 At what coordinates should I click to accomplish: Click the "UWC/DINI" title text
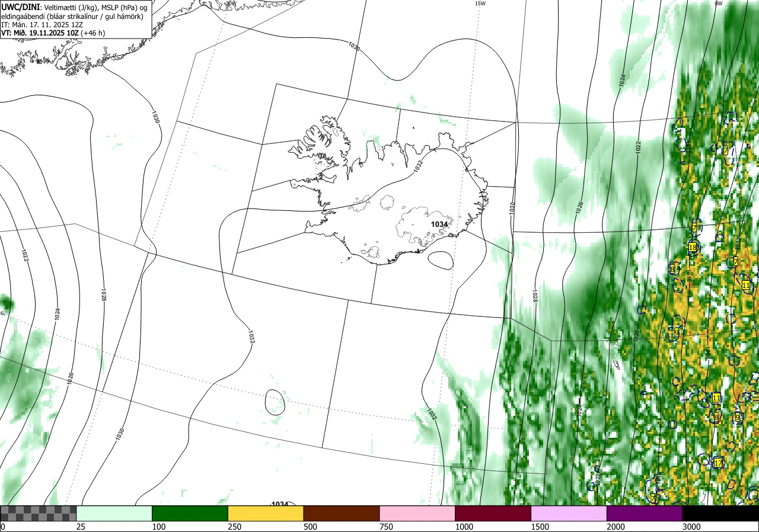[x=21, y=7]
